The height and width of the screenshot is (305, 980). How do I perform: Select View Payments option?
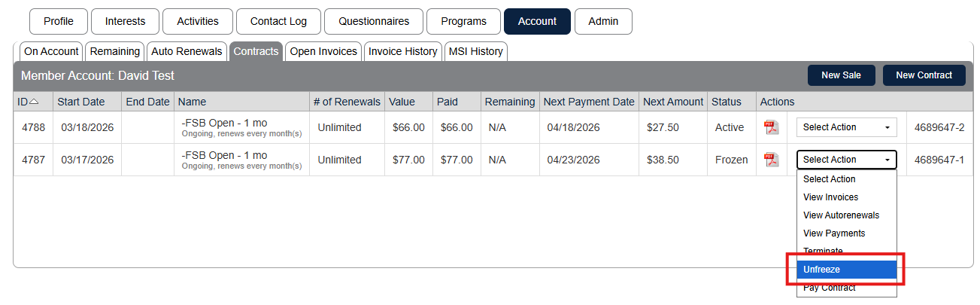point(834,233)
